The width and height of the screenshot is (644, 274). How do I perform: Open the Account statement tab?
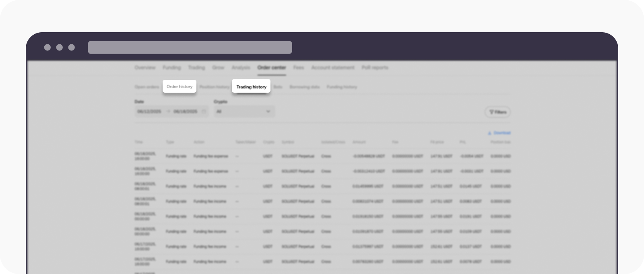pyautogui.click(x=333, y=68)
